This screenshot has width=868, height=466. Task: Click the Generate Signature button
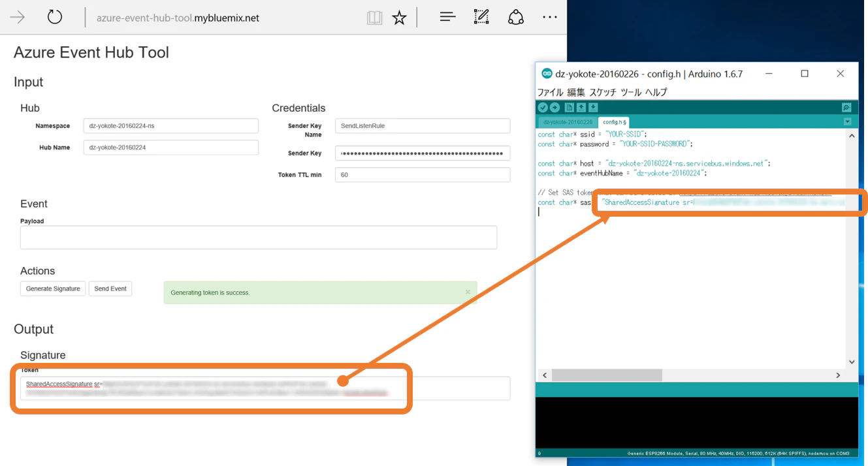[x=53, y=288]
